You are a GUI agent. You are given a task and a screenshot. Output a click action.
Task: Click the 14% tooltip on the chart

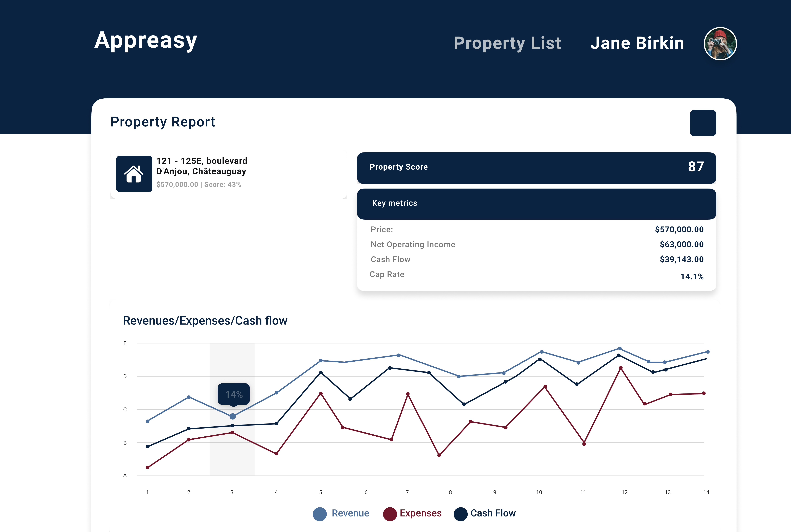pyautogui.click(x=234, y=394)
